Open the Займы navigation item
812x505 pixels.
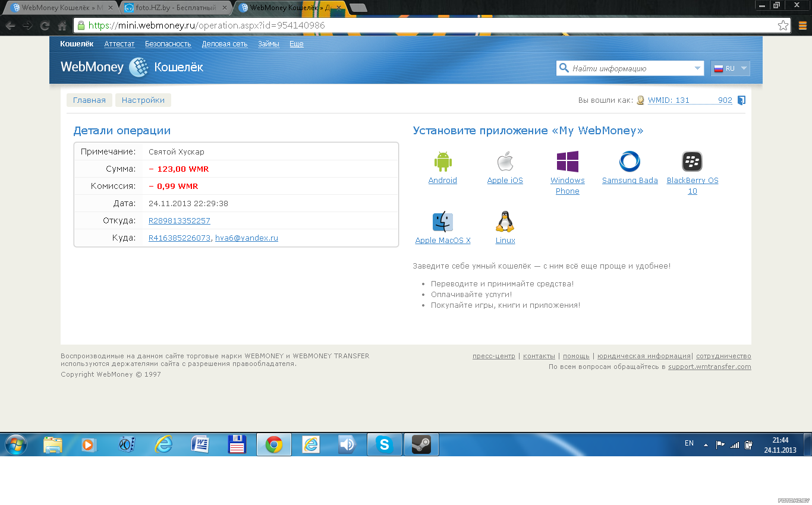pyautogui.click(x=269, y=44)
